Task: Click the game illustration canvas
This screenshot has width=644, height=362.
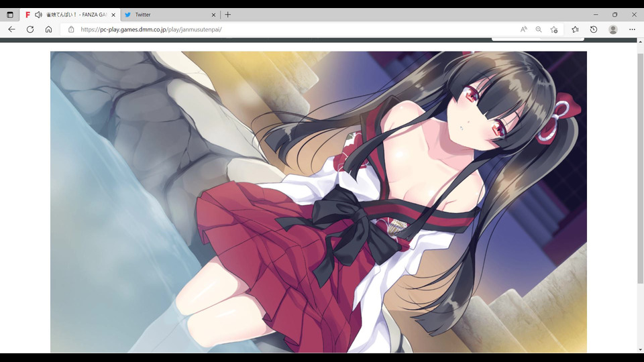Action: pyautogui.click(x=318, y=202)
